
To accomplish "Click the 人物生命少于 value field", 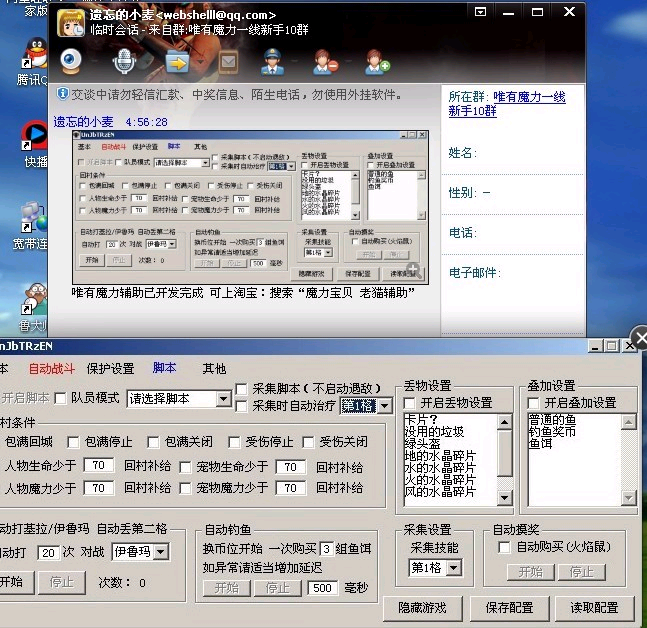I will (x=99, y=466).
